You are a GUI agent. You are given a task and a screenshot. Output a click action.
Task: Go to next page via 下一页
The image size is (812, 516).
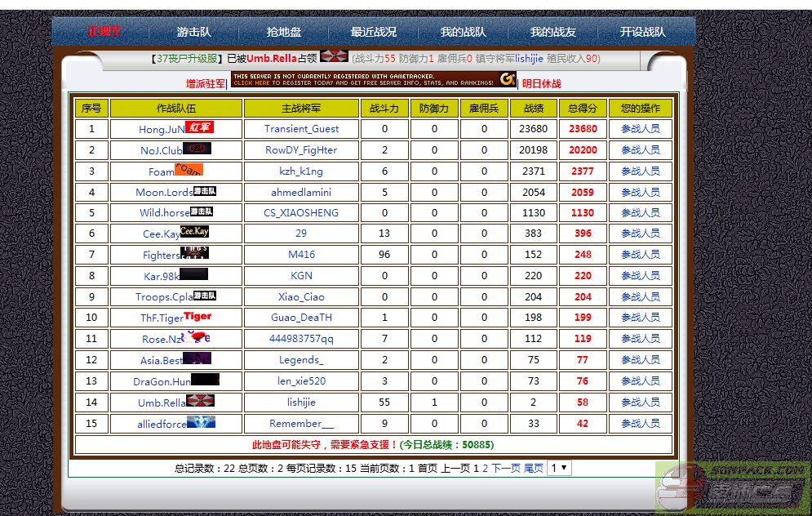click(x=506, y=469)
